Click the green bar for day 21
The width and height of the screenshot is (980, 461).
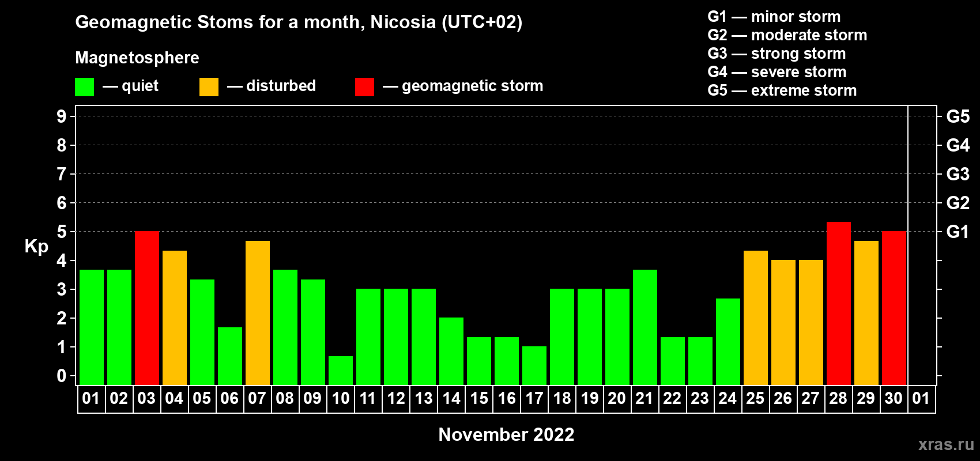(x=645, y=327)
